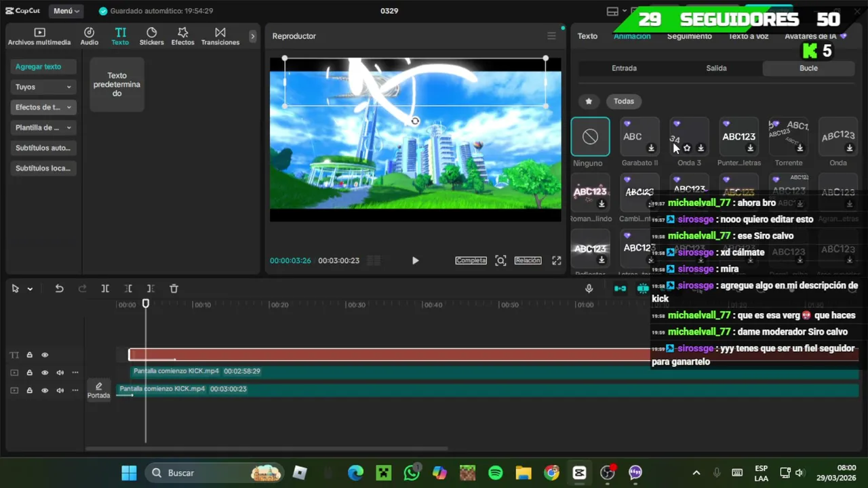Screen dimensions: 868x488
Task: Open the Stickers tab
Action: (151, 37)
